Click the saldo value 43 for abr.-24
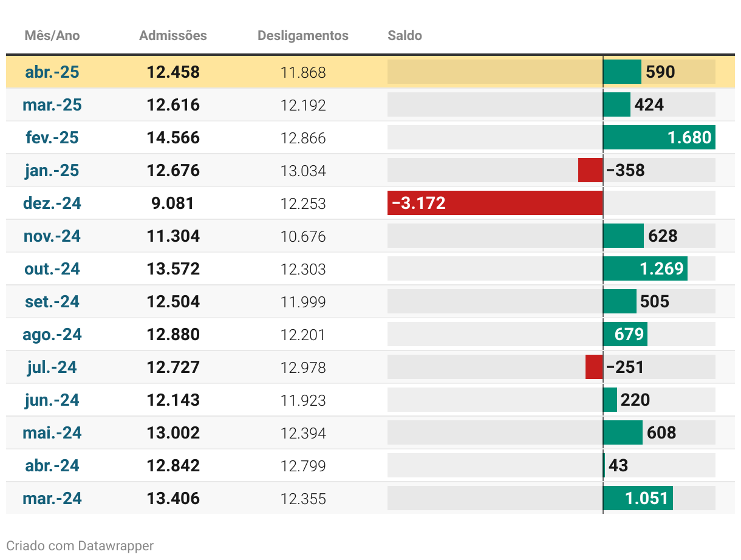The image size is (741, 560). click(618, 466)
